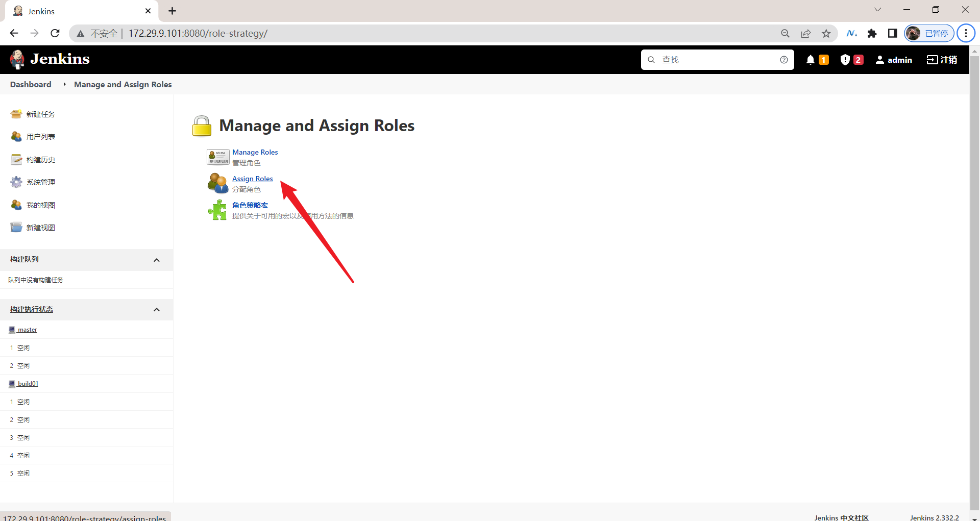
Task: Open 新建任务 in sidebar
Action: 41,114
